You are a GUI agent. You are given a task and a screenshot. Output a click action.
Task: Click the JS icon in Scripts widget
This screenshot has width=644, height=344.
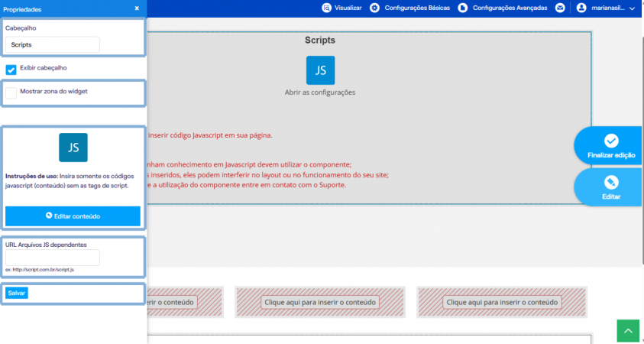click(320, 70)
